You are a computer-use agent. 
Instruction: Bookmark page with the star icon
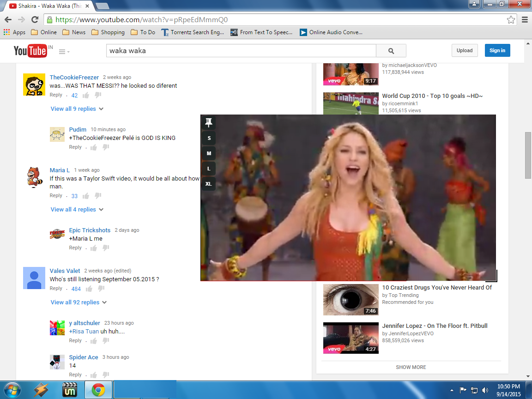[x=511, y=20]
